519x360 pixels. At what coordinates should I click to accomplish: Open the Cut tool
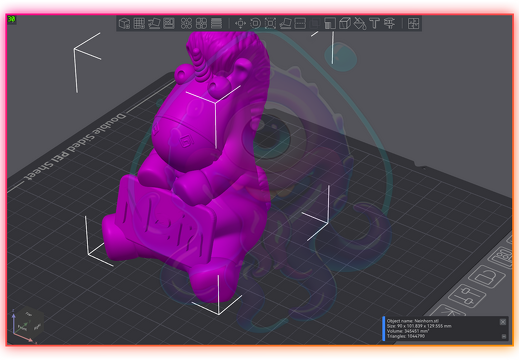coord(300,24)
